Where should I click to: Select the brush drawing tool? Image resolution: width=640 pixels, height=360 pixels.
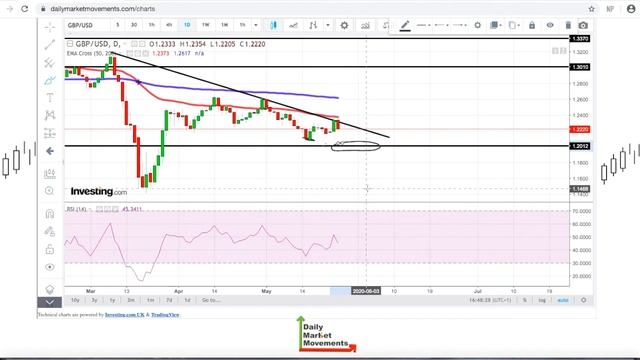click(50, 80)
